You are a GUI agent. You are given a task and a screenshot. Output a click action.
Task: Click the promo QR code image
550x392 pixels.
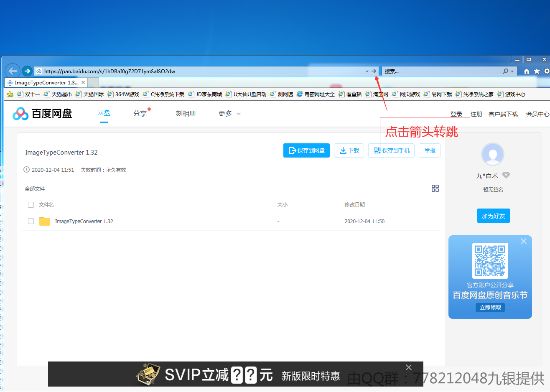490,261
